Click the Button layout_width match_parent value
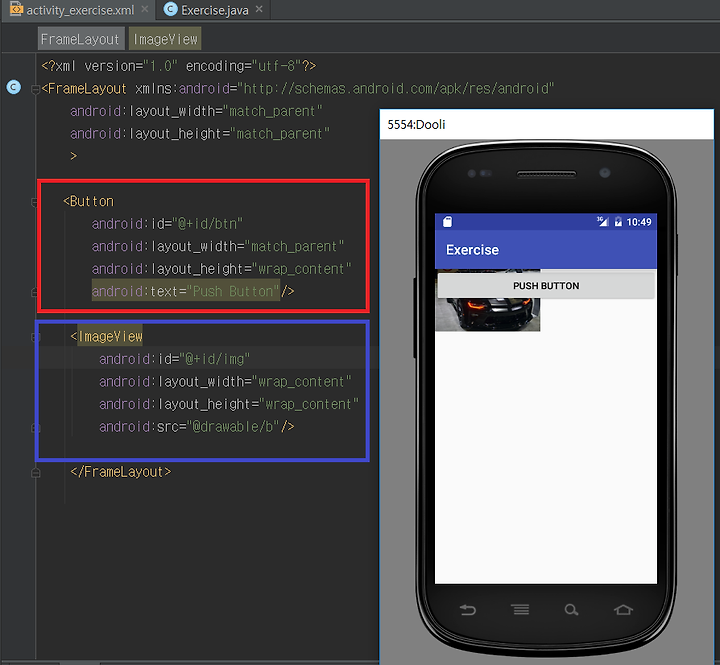The height and width of the screenshot is (665, 720). (294, 246)
